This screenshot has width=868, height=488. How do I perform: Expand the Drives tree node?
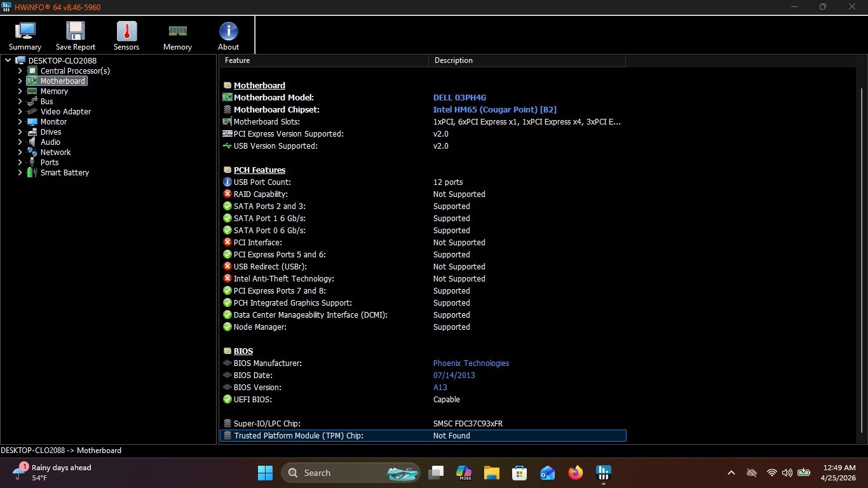click(x=20, y=132)
